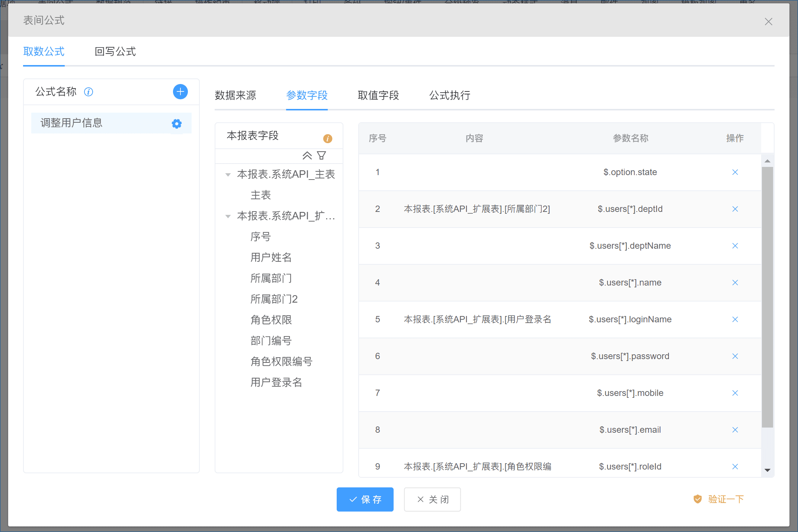The width and height of the screenshot is (798, 532).
Task: Delete parameter row $.users[*].loginName
Action: click(x=735, y=319)
